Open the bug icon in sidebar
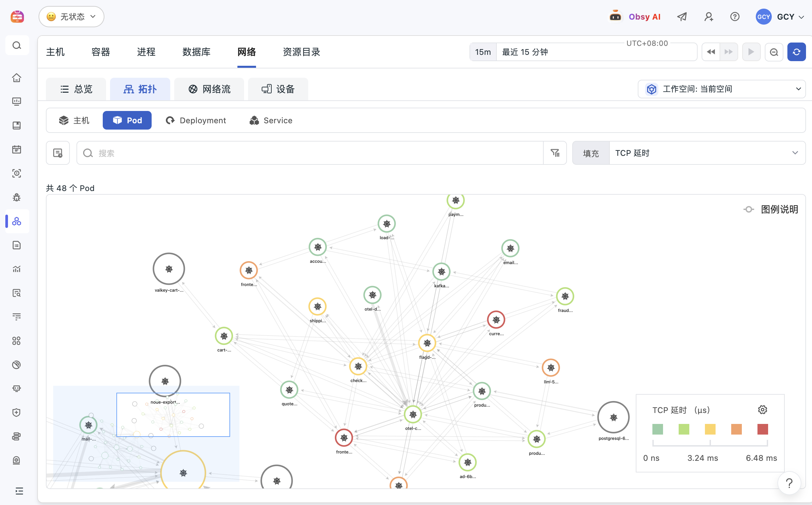The image size is (812, 505). tap(17, 197)
